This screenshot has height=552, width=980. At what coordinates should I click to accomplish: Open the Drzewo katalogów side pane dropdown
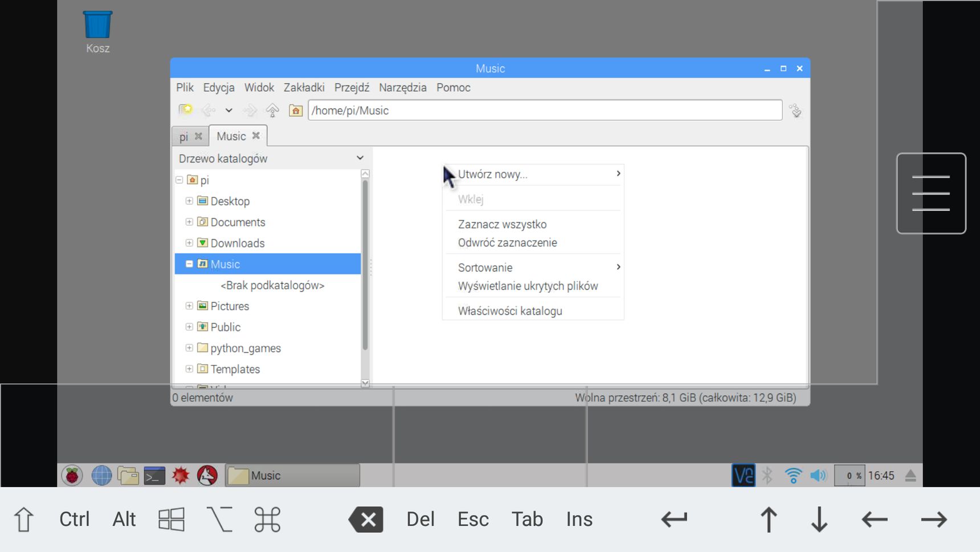point(272,159)
